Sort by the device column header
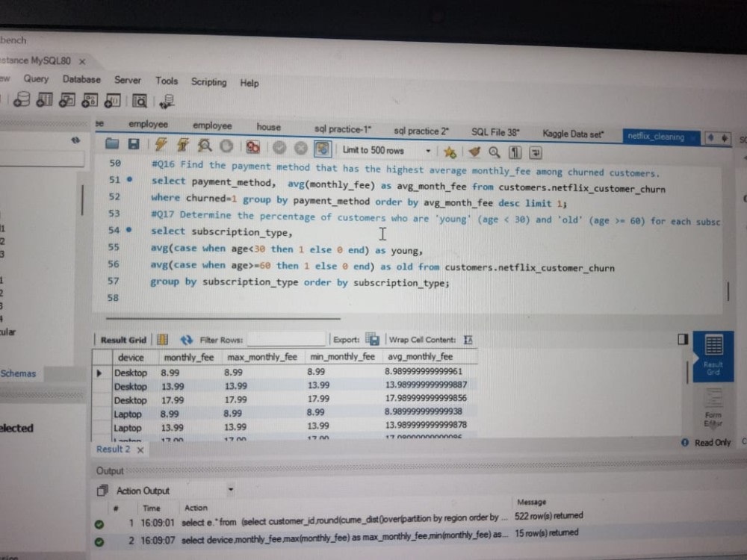The width and height of the screenshot is (747, 560). tap(131, 357)
